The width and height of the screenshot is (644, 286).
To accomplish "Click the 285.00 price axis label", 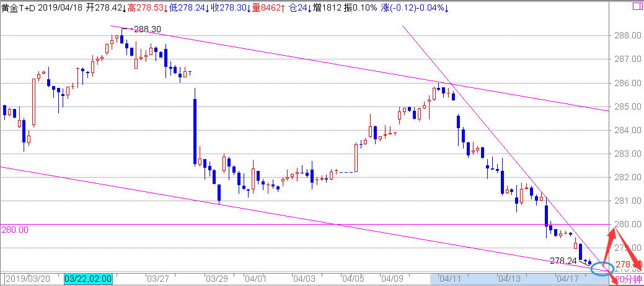I will [x=627, y=106].
